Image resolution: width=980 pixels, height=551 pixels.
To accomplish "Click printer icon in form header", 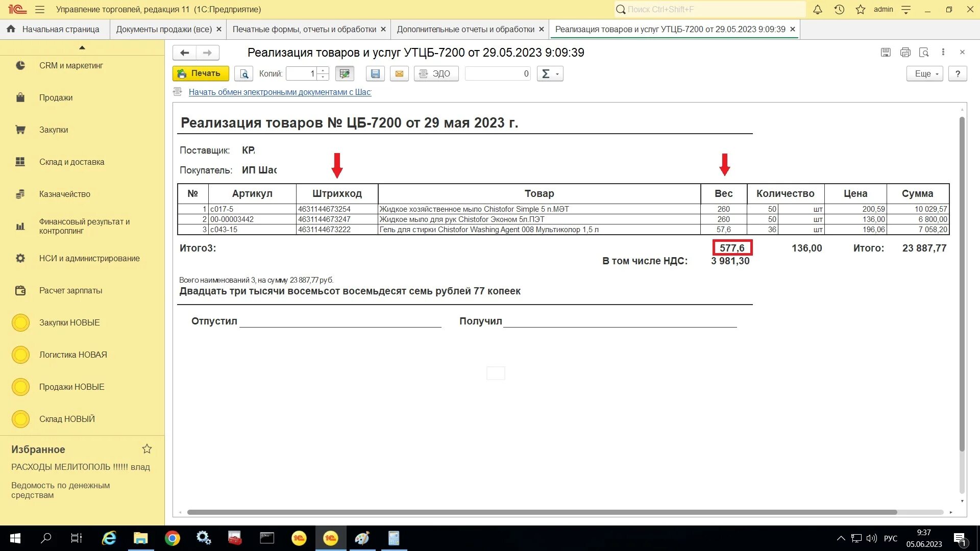I will point(905,52).
